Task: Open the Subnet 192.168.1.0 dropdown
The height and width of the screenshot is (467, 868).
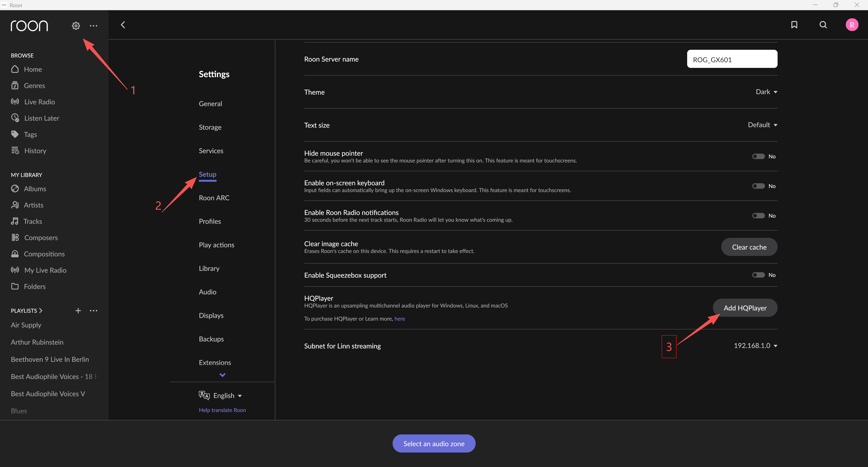Action: [755, 346]
